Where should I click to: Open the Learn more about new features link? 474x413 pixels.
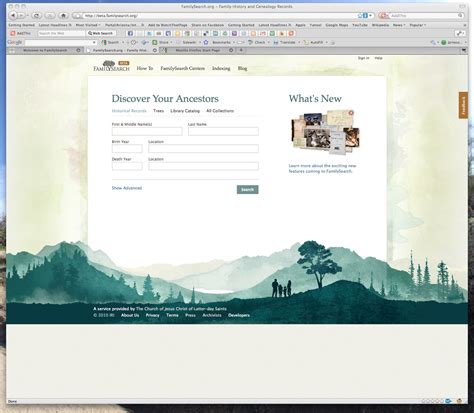tap(322, 168)
